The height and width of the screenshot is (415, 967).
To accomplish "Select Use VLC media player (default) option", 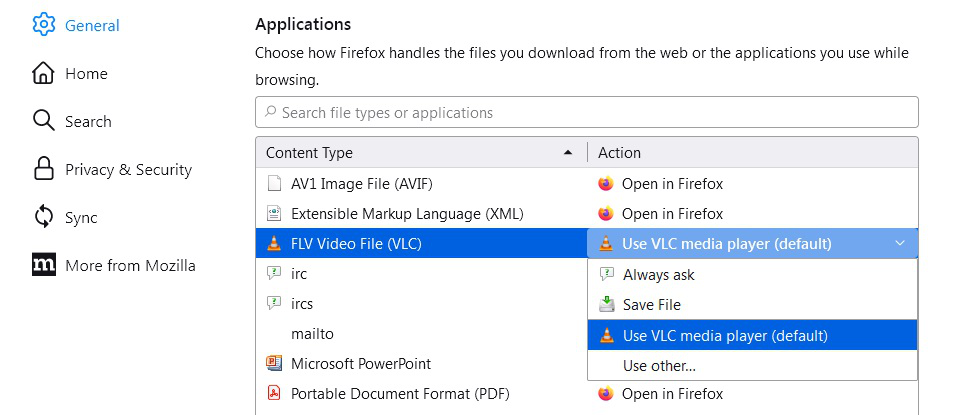I will pos(752,335).
